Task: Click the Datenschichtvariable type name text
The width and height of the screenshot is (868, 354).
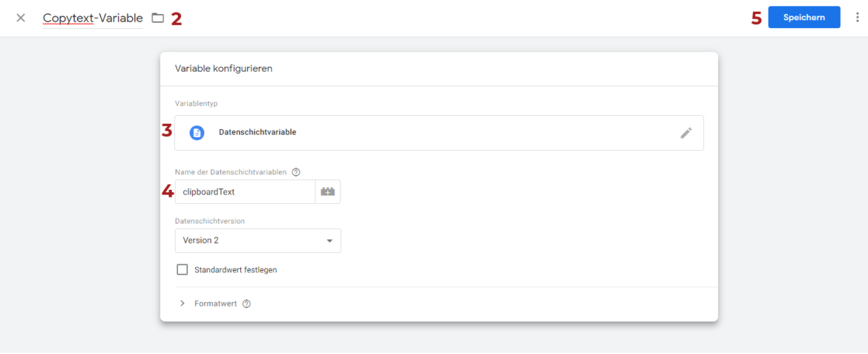Action: tap(257, 133)
